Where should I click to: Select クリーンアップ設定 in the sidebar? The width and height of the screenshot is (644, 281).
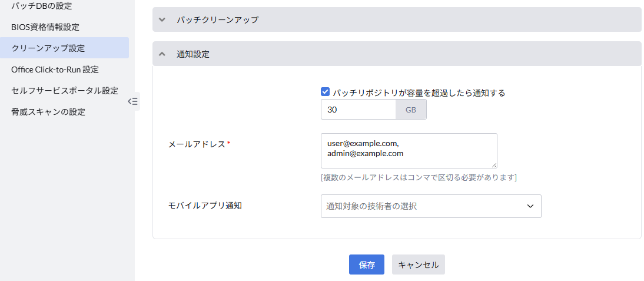pos(48,48)
